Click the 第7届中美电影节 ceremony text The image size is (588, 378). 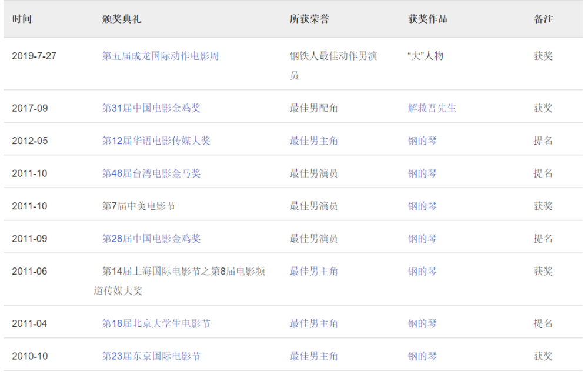pos(139,206)
